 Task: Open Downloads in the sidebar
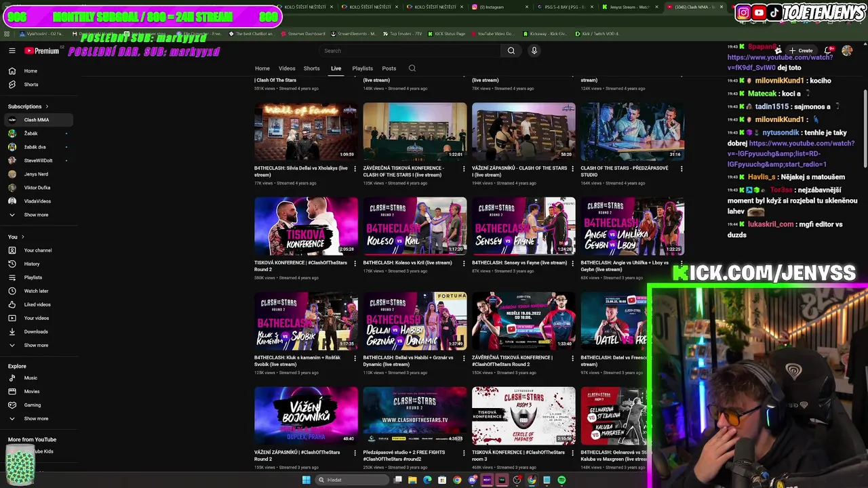click(x=38, y=332)
